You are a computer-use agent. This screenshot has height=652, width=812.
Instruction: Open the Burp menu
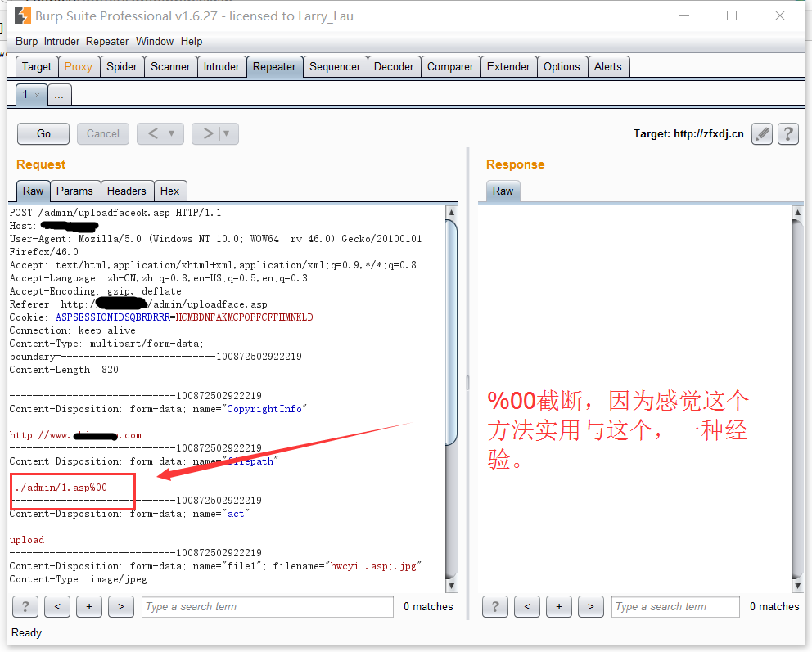26,42
